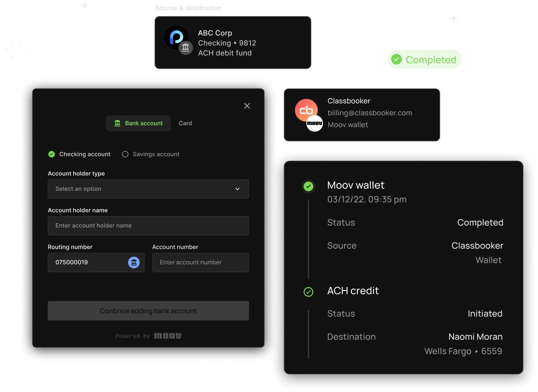538x392 pixels.
Task: Click the Routing number field with 075000019
Action: click(96, 262)
